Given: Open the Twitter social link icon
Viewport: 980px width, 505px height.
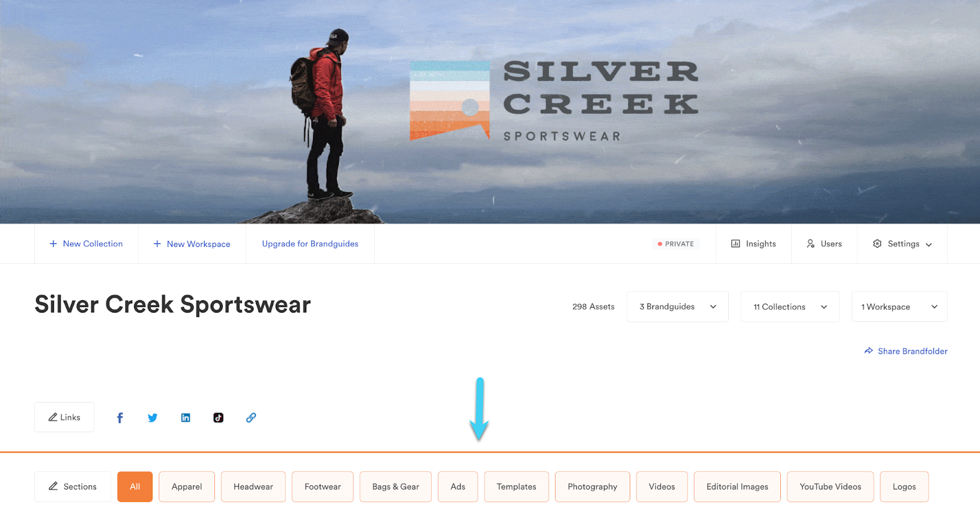Looking at the screenshot, I should click(x=153, y=418).
